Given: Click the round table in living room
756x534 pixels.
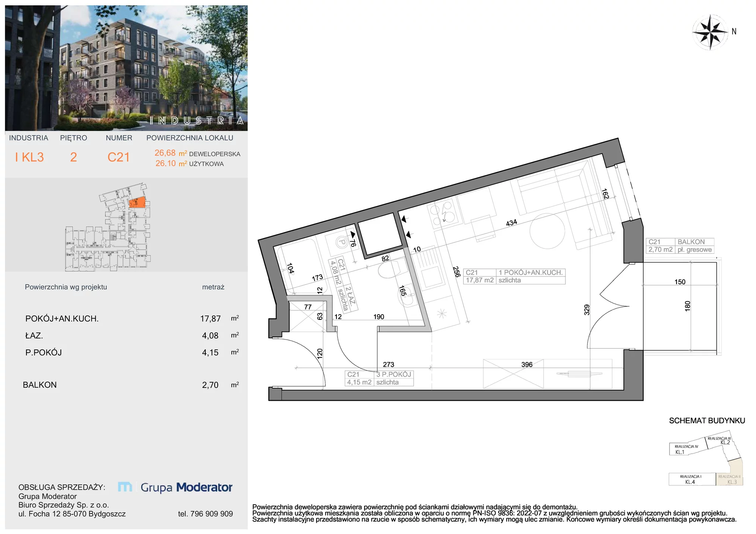Looking at the screenshot, I should 547,231.
